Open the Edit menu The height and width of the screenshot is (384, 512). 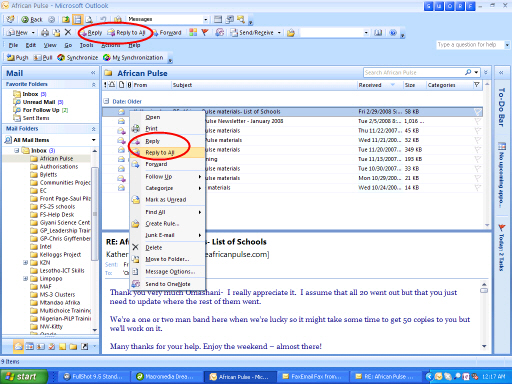[x=31, y=45]
